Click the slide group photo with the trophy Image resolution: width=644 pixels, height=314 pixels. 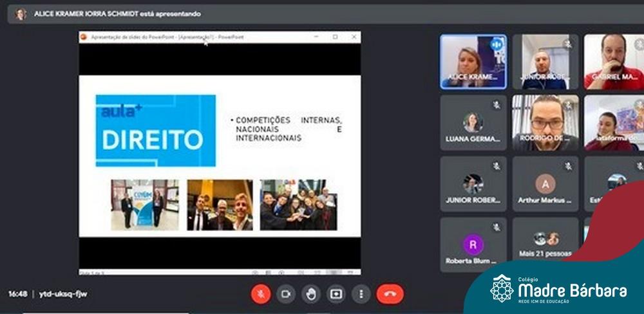[x=299, y=205]
